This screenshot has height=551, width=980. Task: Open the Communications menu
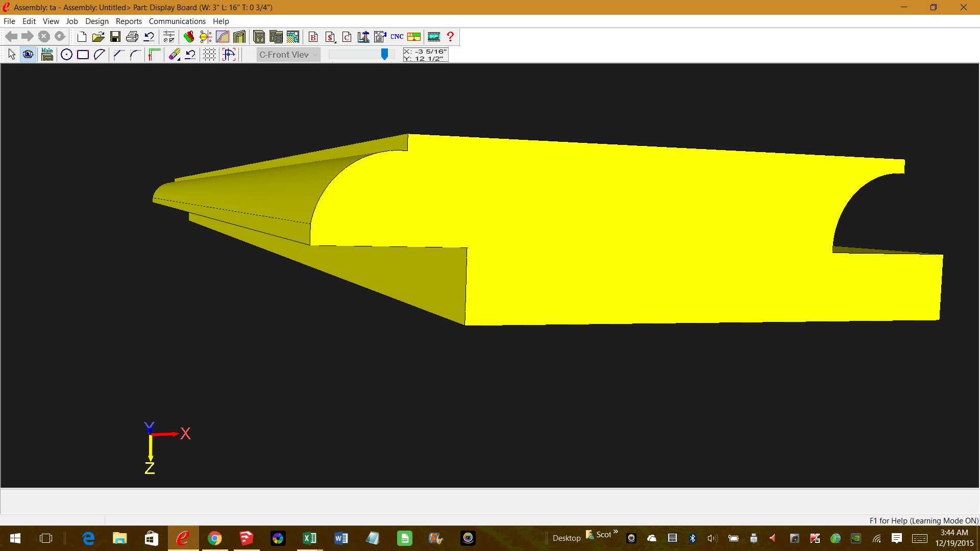[177, 21]
